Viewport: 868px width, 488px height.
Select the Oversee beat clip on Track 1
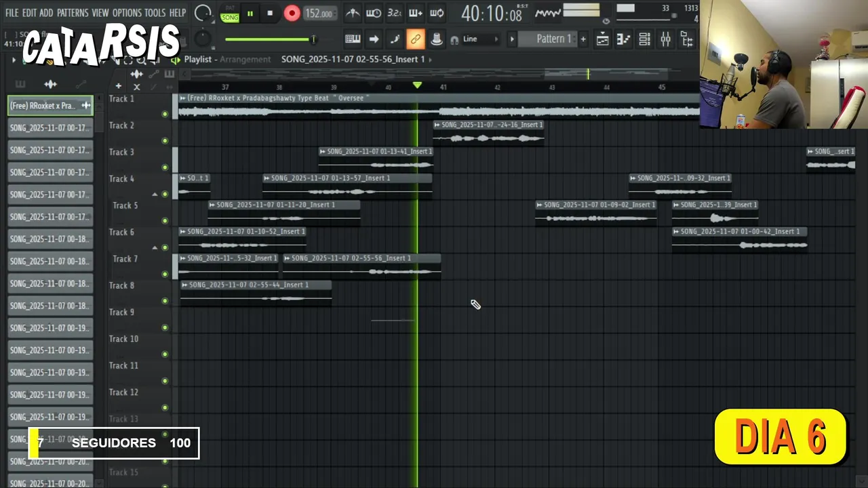click(438, 106)
